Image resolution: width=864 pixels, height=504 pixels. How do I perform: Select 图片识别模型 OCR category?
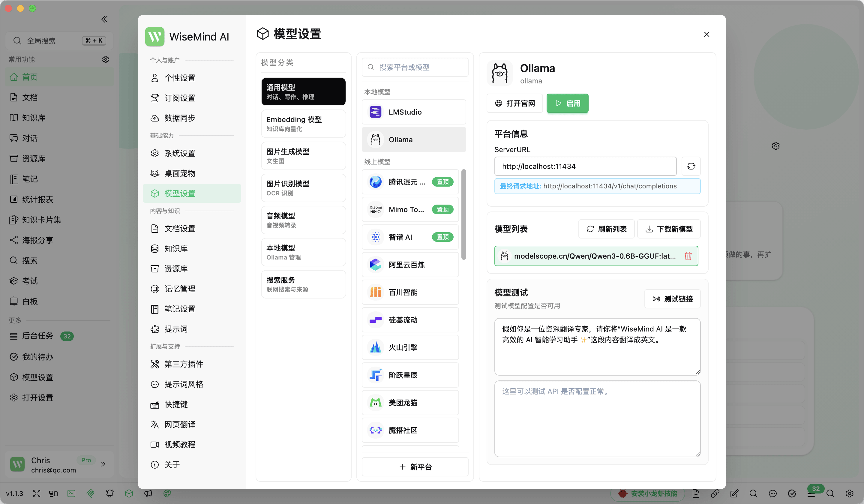click(x=303, y=188)
